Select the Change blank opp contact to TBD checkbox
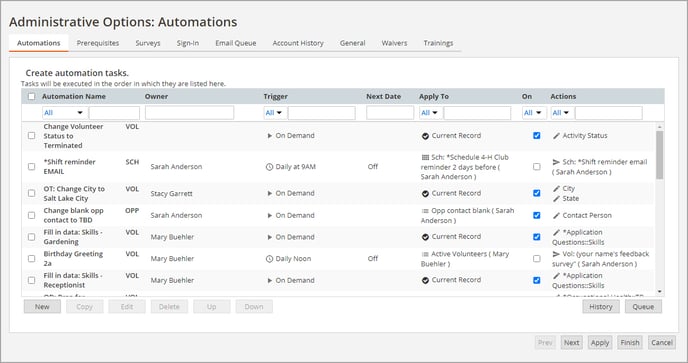This screenshot has width=688, height=363. [32, 216]
